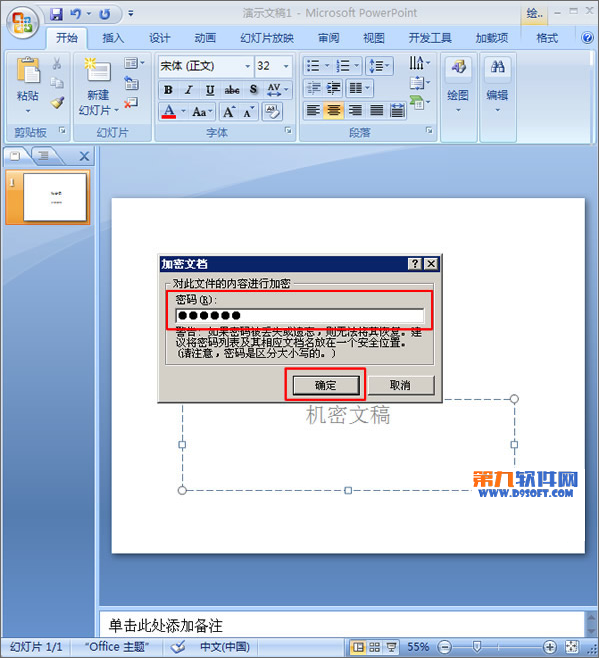The height and width of the screenshot is (658, 599).
Task: Switch to the 审阅 tab
Action: point(328,38)
